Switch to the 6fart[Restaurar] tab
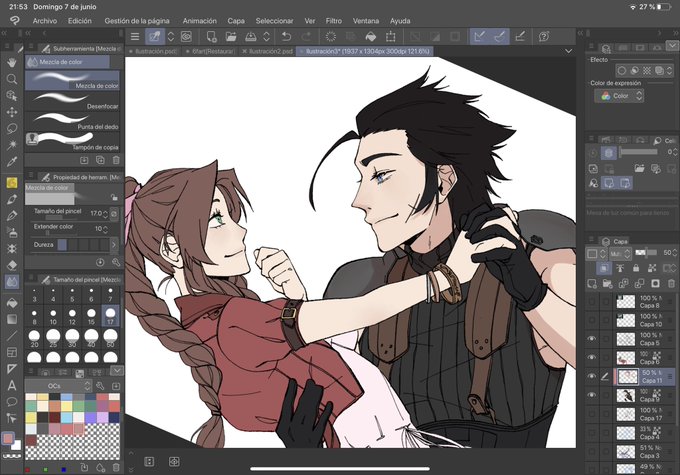The height and width of the screenshot is (475, 680). pyautogui.click(x=210, y=51)
